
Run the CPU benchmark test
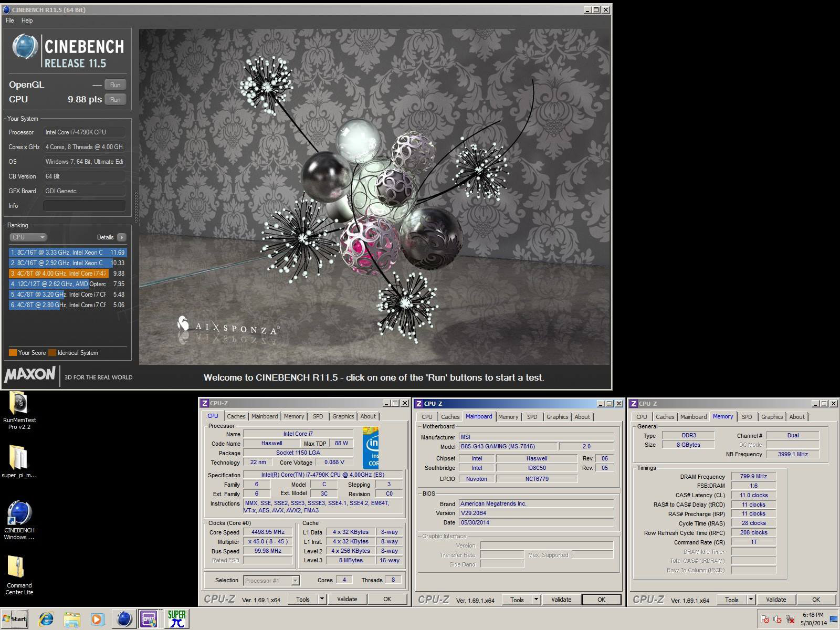coord(115,99)
